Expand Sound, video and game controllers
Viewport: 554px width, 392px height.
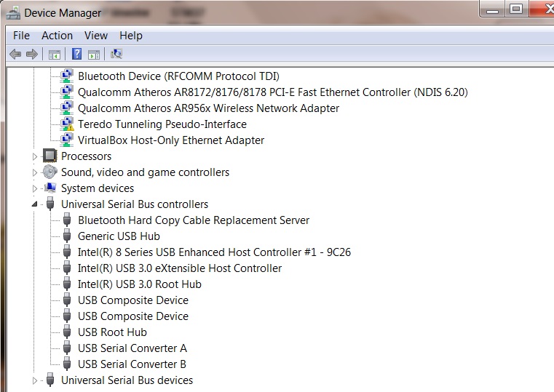[35, 172]
